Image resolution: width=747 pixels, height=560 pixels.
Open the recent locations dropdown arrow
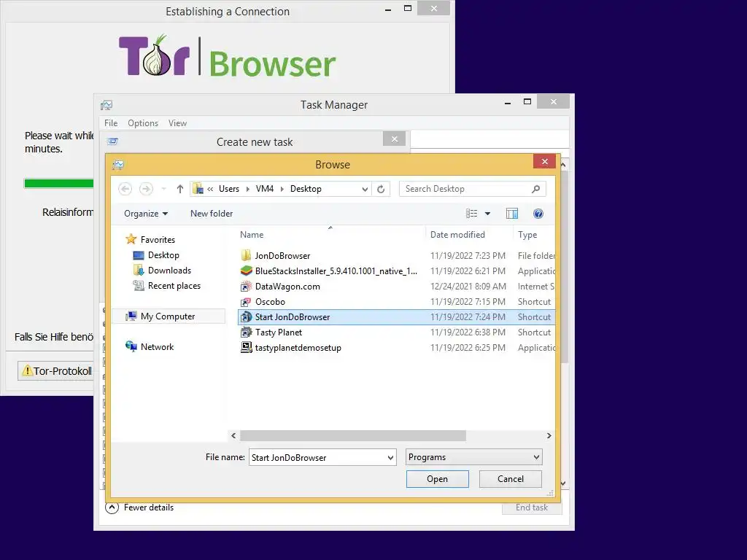click(x=164, y=189)
